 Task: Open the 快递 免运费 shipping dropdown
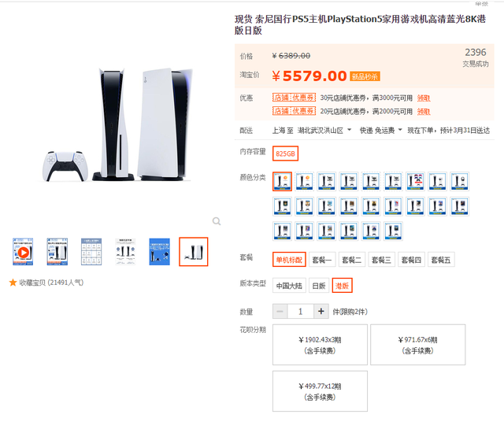380,131
